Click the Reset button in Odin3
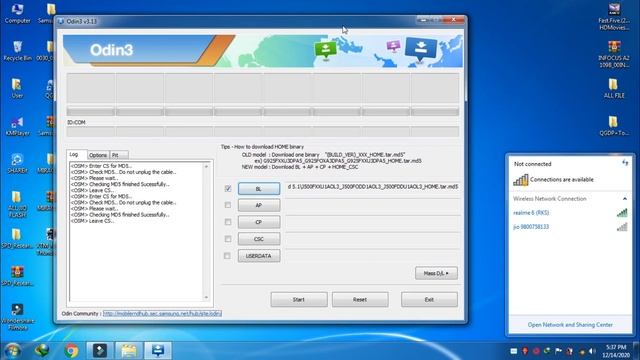 tap(360, 300)
